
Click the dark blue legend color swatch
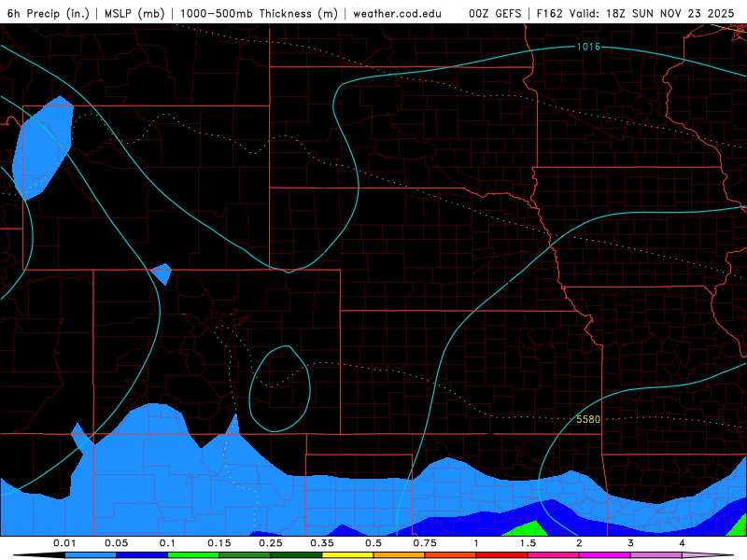[142, 555]
